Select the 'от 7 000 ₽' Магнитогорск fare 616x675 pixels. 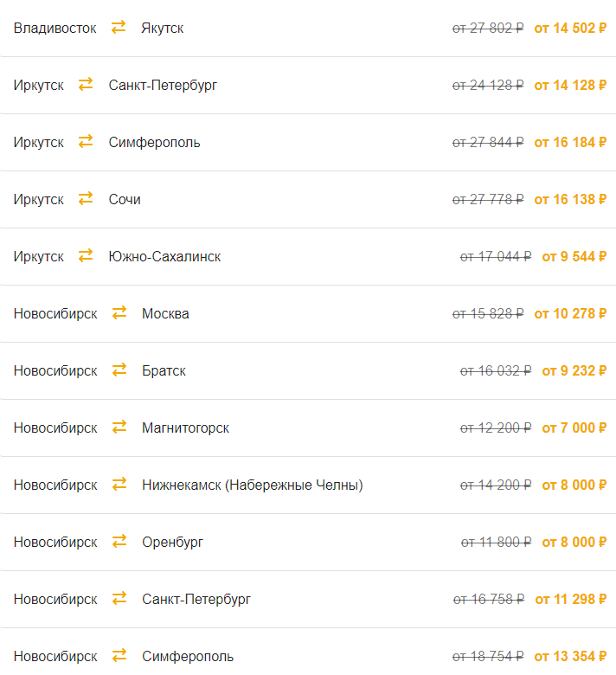pos(574,427)
